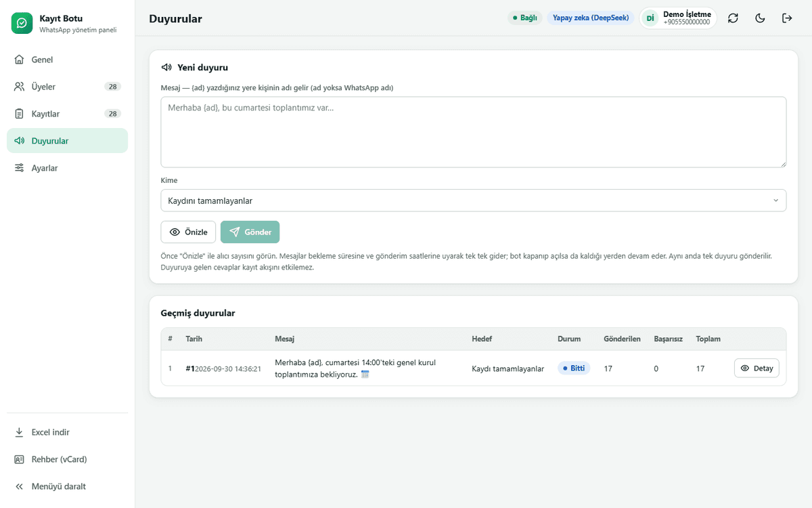Click the Durum column header

click(568, 339)
